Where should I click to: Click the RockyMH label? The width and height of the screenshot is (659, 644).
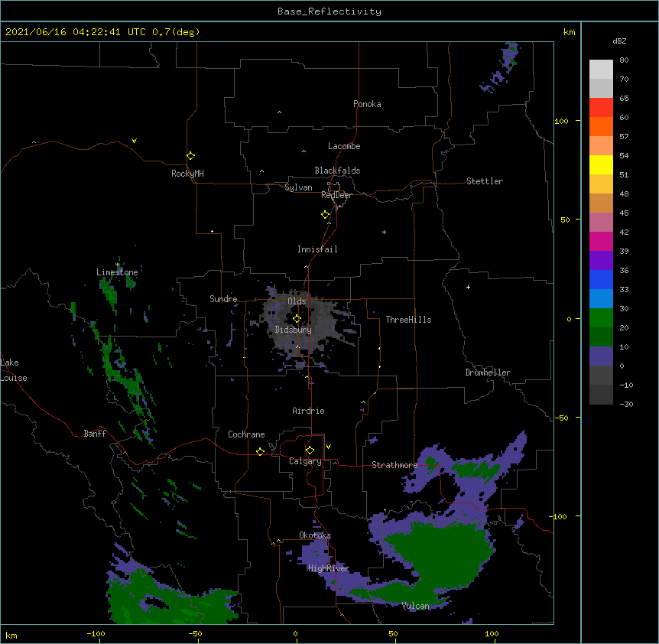click(x=187, y=174)
